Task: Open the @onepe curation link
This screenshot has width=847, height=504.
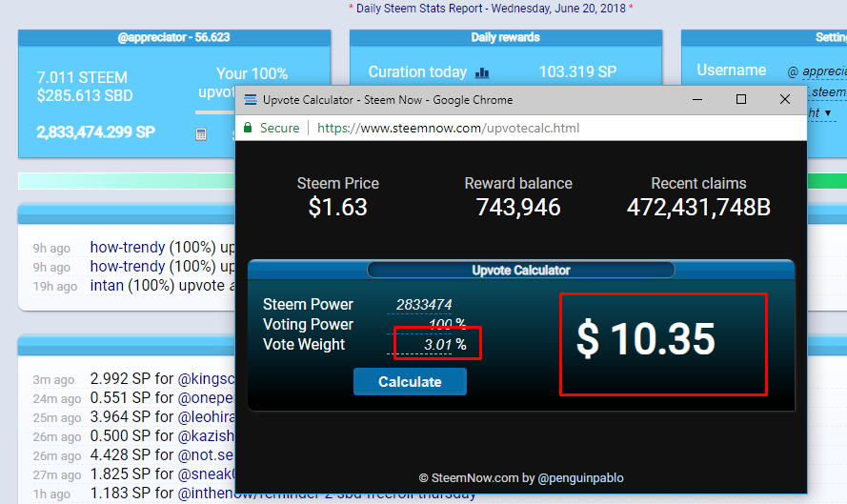Action: point(206,398)
